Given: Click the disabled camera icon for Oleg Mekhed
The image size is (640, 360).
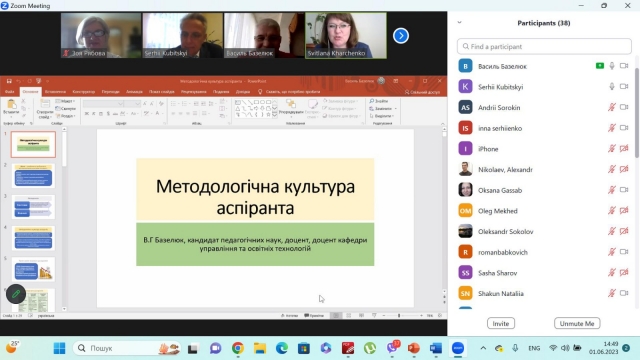Looking at the screenshot, I should pyautogui.click(x=624, y=211).
